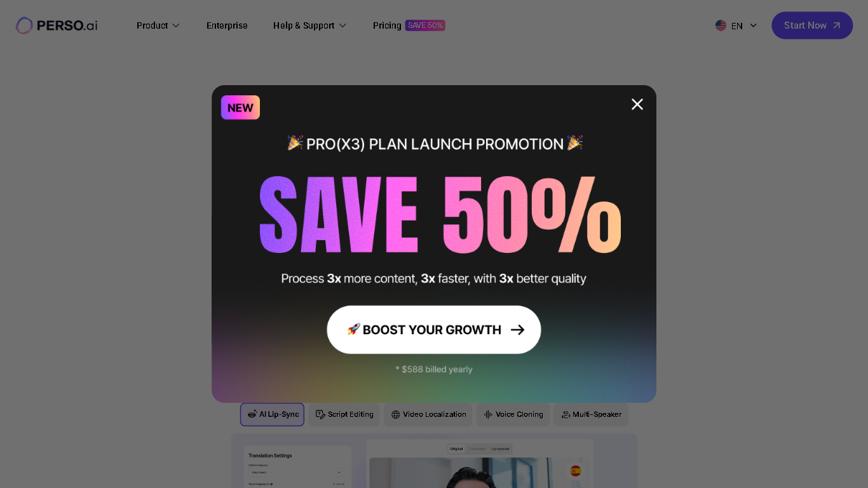Click the SAVE 50% badge

point(425,25)
